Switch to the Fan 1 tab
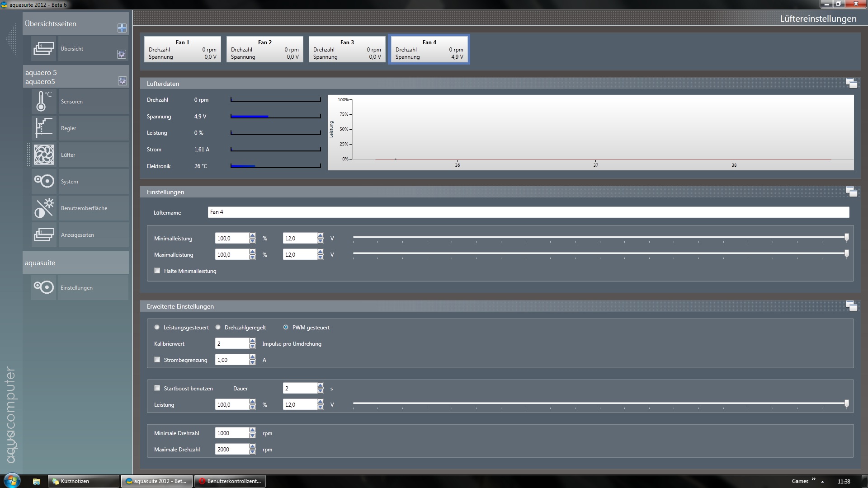868x488 pixels. click(183, 49)
